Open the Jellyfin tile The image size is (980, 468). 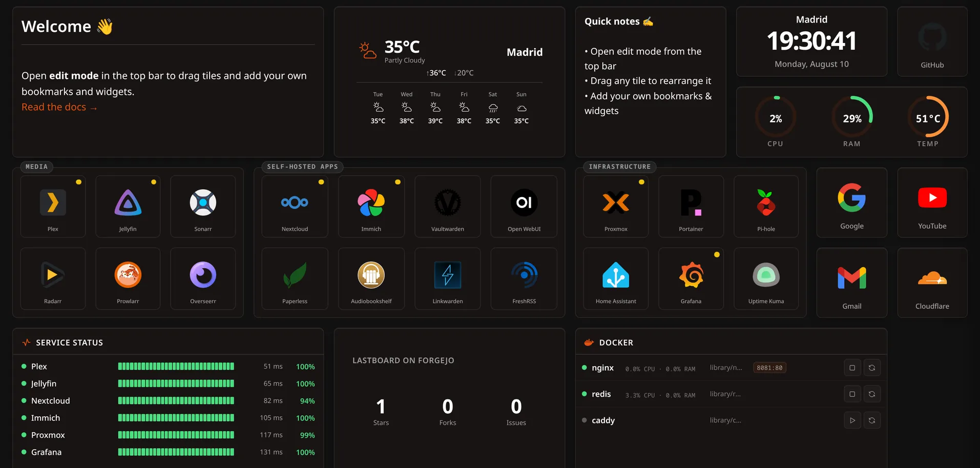[x=128, y=206]
